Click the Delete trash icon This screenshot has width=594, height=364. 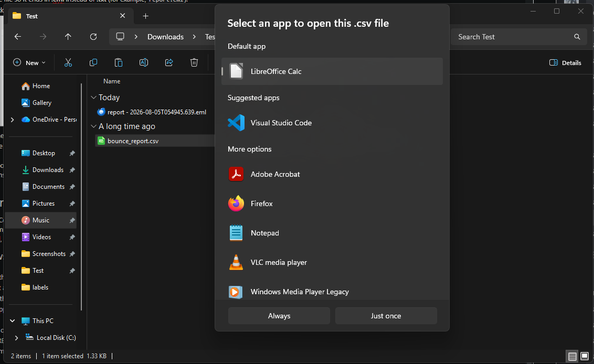point(194,62)
